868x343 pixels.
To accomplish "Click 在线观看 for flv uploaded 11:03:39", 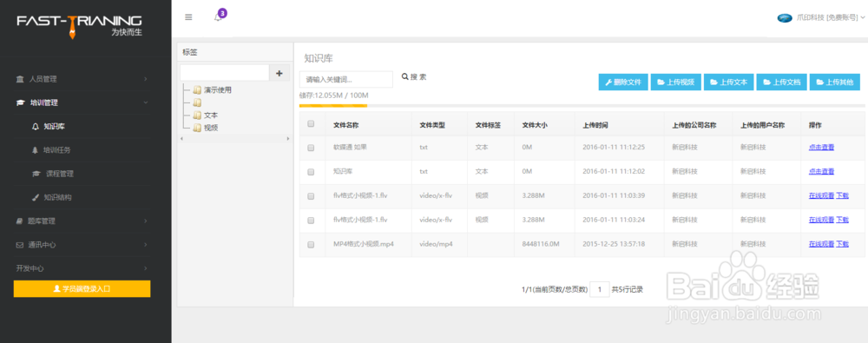I will point(821,195).
